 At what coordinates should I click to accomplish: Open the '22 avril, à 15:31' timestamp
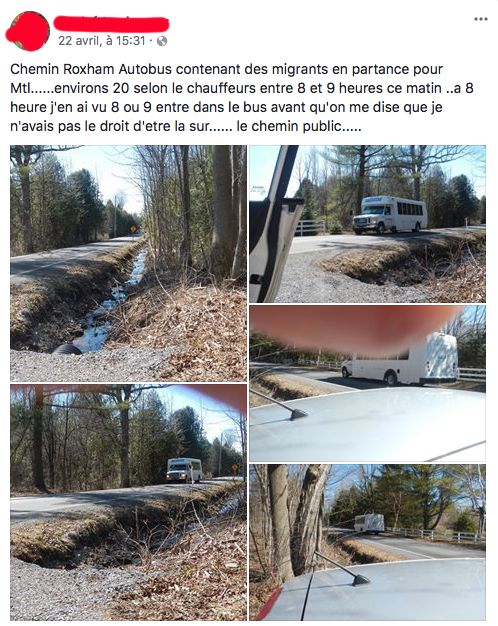102,41
